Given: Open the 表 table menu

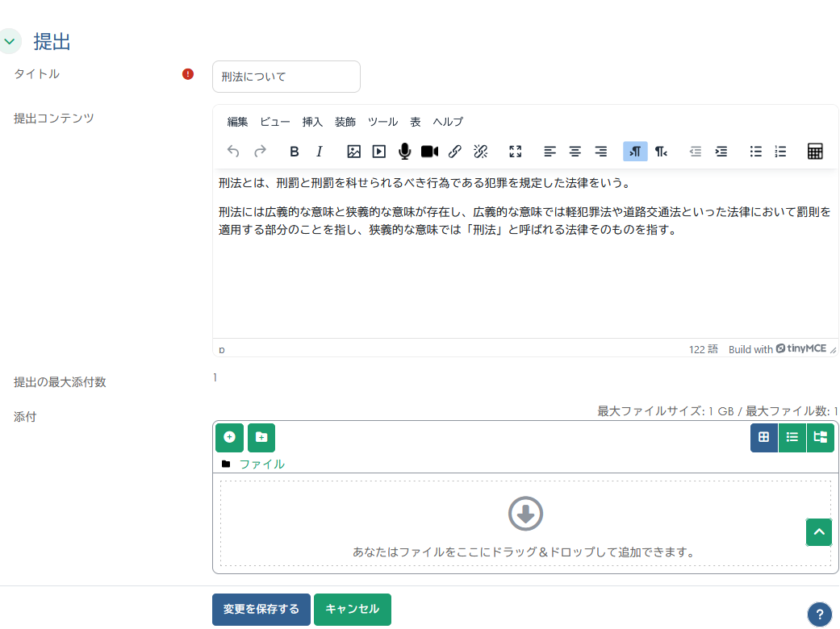Looking at the screenshot, I should click(x=415, y=122).
